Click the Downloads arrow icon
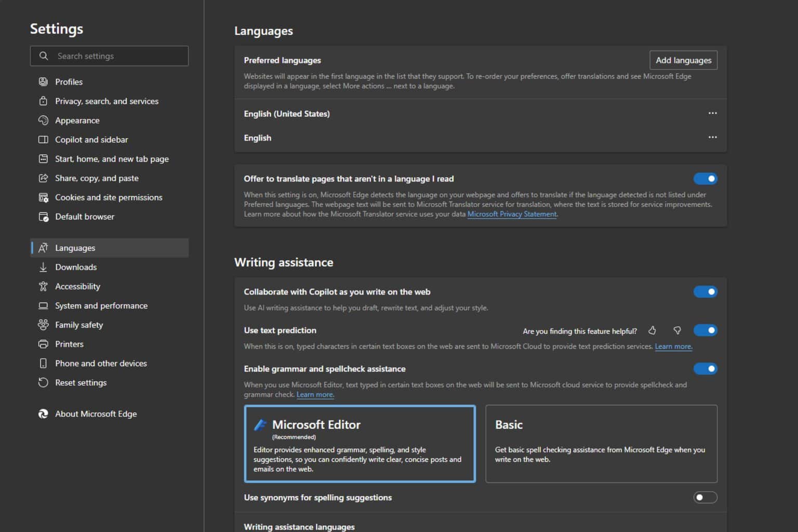 pyautogui.click(x=43, y=267)
